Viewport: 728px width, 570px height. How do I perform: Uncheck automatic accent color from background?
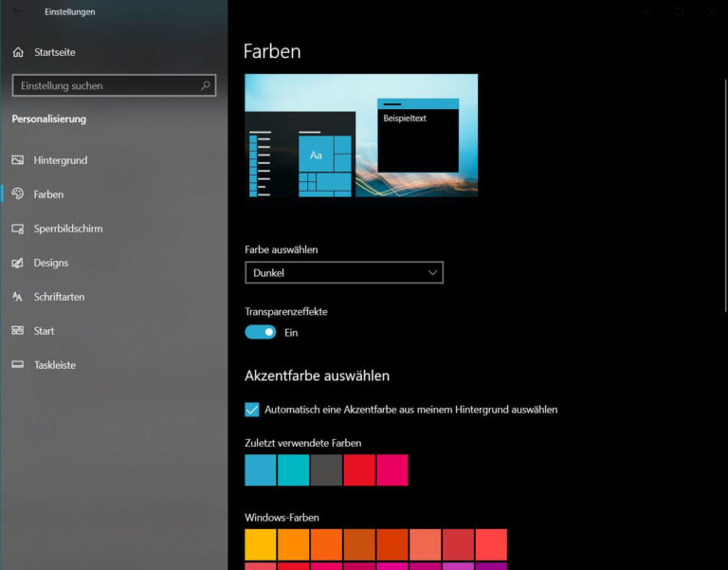coord(251,410)
